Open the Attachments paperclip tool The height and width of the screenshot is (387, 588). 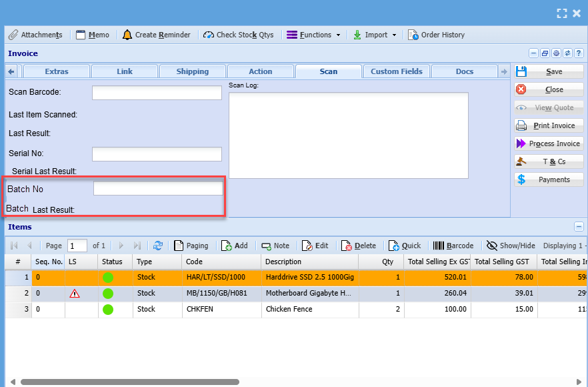pos(36,35)
